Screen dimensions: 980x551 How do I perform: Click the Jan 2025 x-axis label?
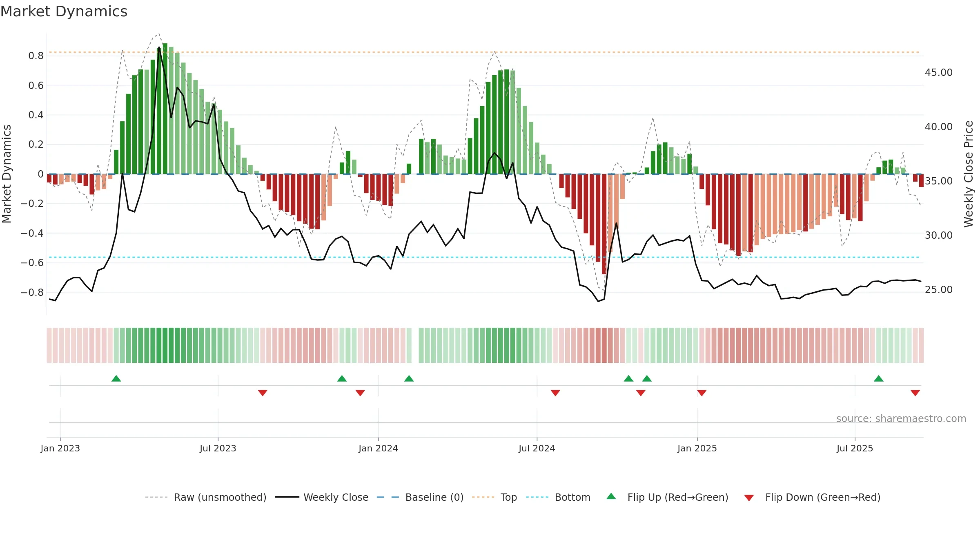697,448
